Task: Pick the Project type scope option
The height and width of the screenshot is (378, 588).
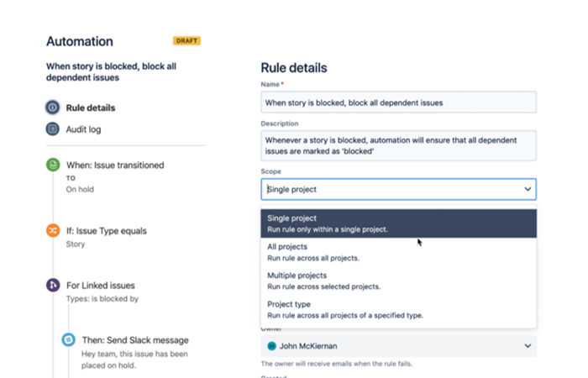Action: click(x=398, y=309)
